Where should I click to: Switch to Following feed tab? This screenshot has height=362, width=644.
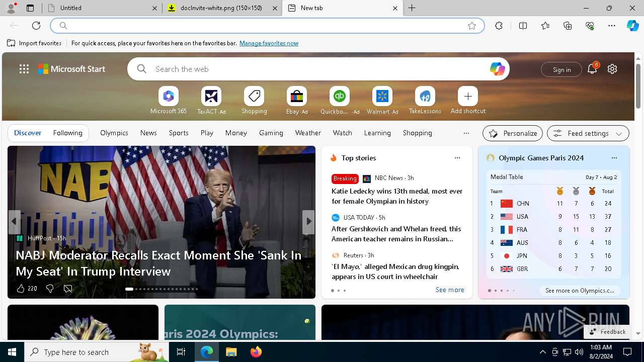68,133
